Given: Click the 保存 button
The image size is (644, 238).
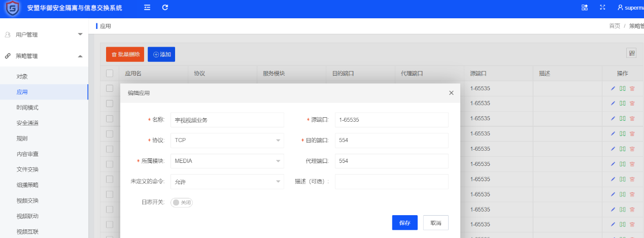Looking at the screenshot, I should pyautogui.click(x=404, y=223).
